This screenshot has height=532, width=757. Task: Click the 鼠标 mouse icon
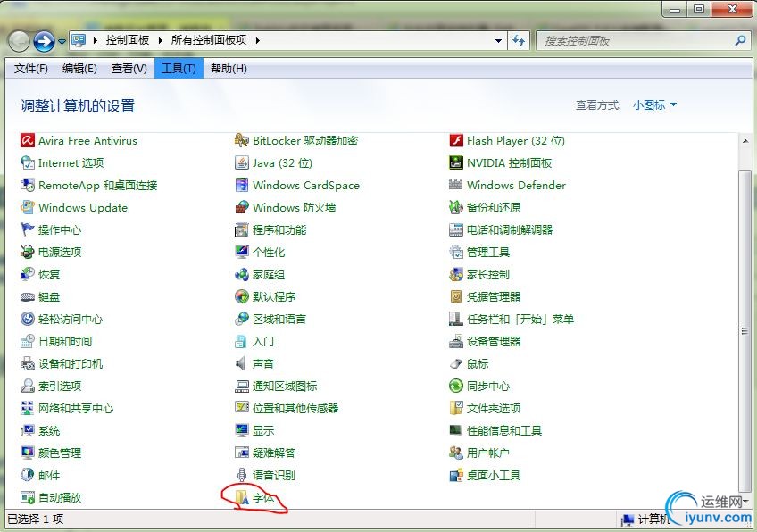[x=456, y=363]
